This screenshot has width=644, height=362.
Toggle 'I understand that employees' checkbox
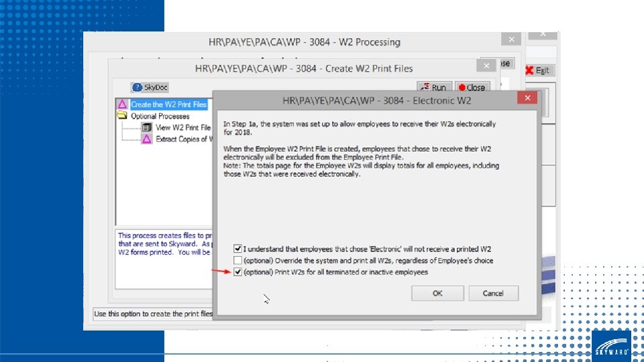237,249
